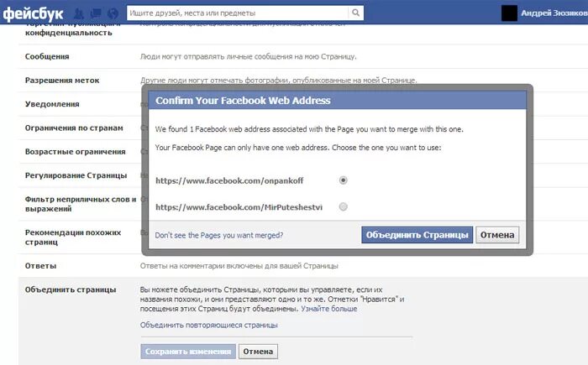Screen dimensions: 588x365
Task: Click Отмена beside Сохранить изменения
Action: click(x=258, y=351)
